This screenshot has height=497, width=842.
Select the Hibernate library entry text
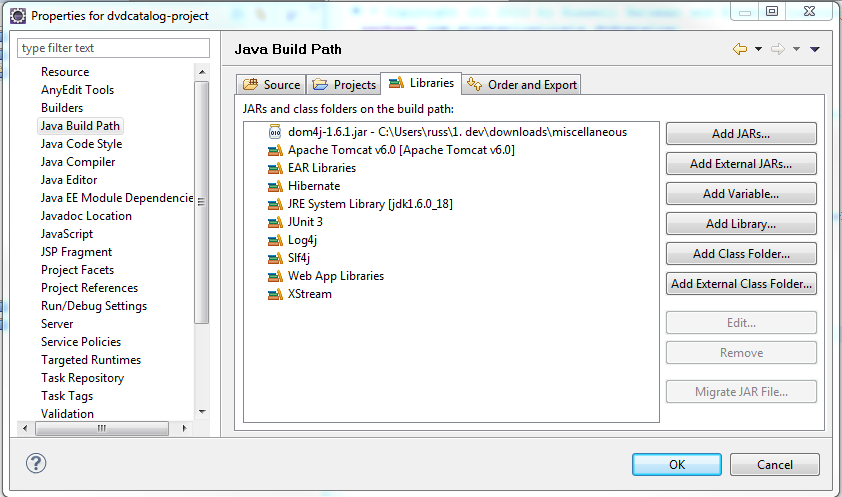click(314, 186)
